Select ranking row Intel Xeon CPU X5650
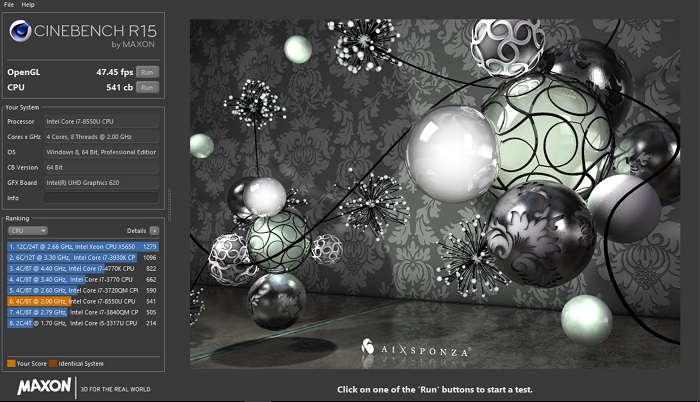The image size is (700, 402). (83, 247)
